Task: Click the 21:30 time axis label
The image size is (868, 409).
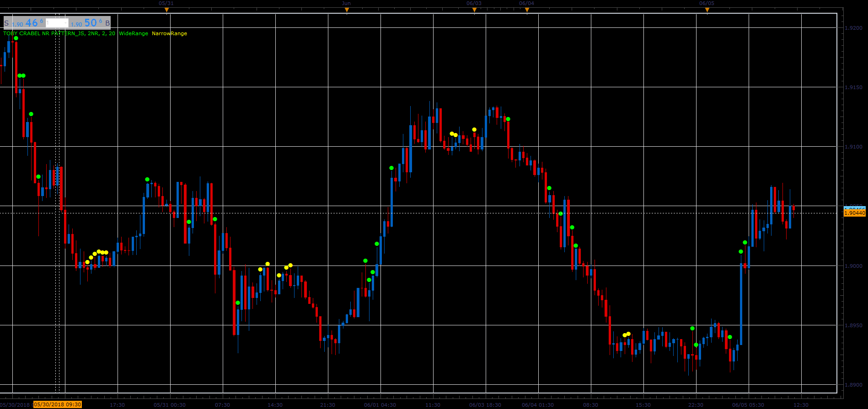Action: click(328, 405)
